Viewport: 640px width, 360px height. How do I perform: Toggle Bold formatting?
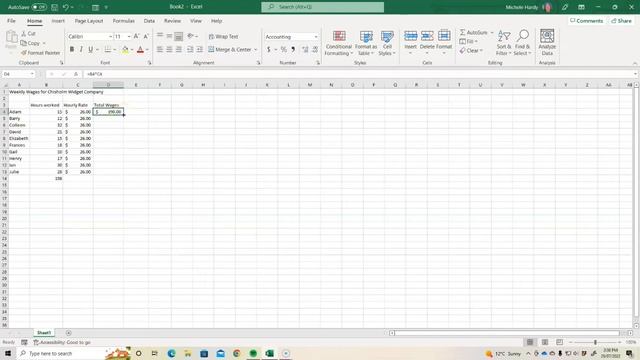click(x=72, y=49)
